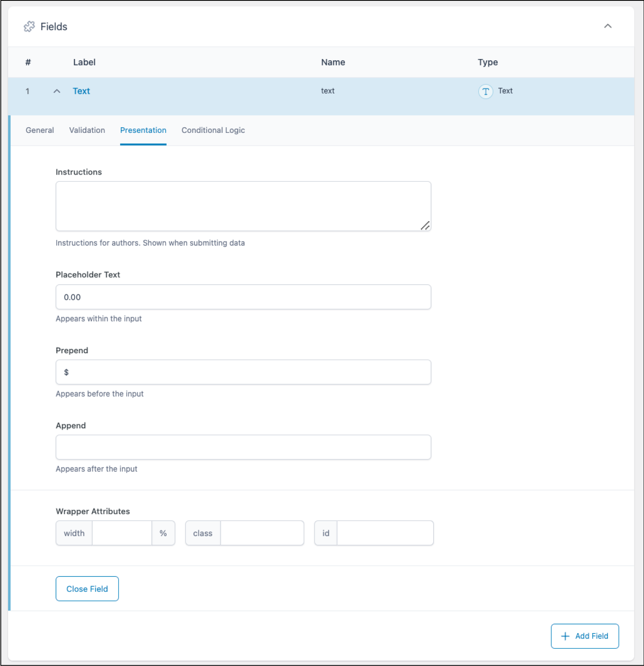
Task: Collapse the Fields panel with top chevron
Action: [608, 26]
